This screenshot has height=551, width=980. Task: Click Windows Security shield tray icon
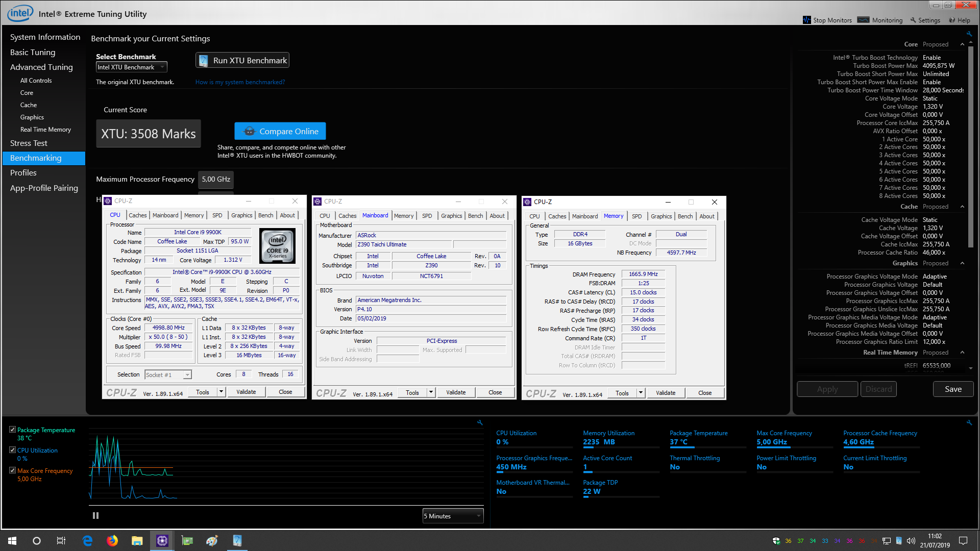pyautogui.click(x=776, y=541)
